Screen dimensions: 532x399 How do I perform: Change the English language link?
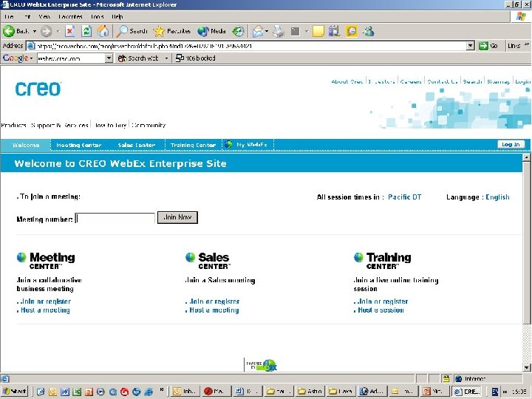tap(497, 197)
